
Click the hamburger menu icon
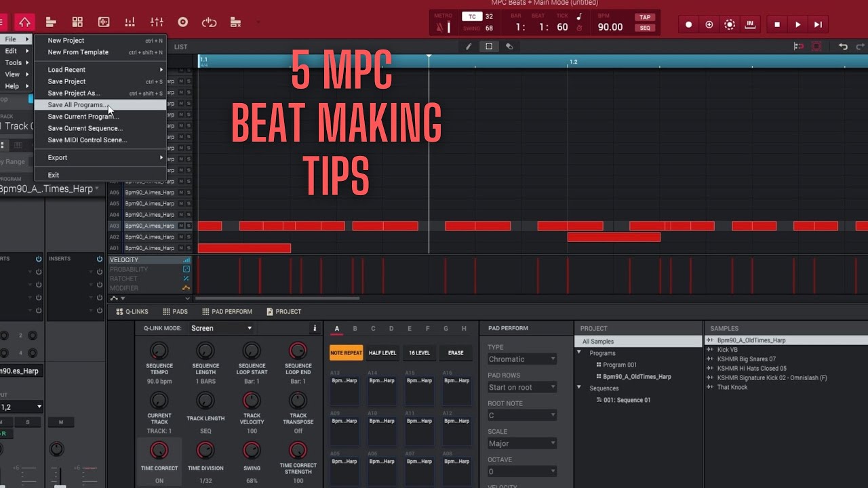point(2,23)
